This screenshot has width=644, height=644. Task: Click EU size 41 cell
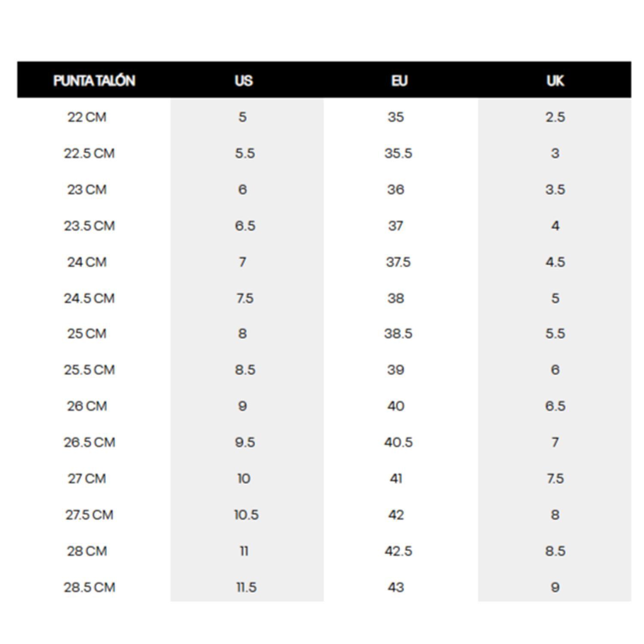tap(396, 478)
